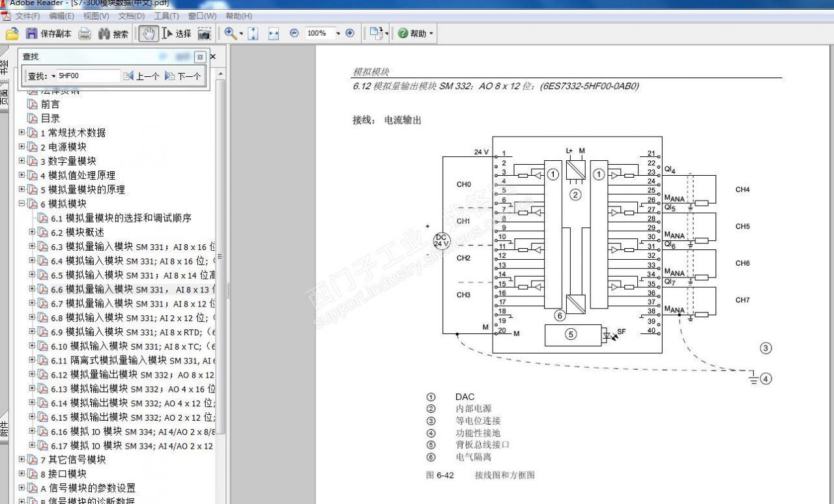Expand bookmark 8 接口模块
The width and height of the screenshot is (834, 504).
coord(22,473)
